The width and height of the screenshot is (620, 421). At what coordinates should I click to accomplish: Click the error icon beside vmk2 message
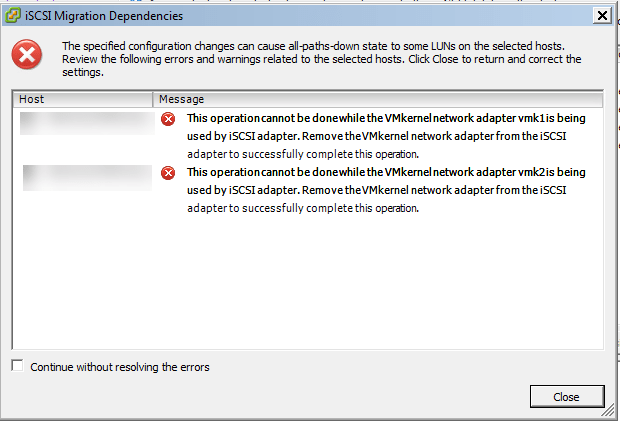(x=168, y=173)
